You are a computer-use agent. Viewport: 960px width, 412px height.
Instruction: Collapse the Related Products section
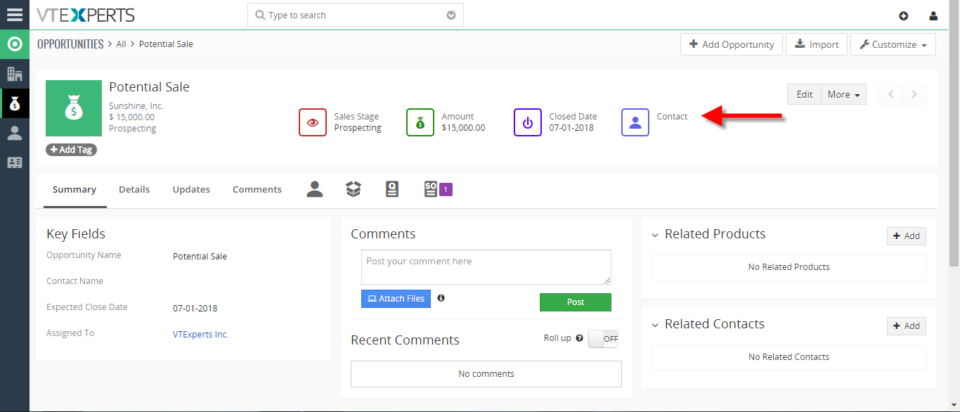654,234
